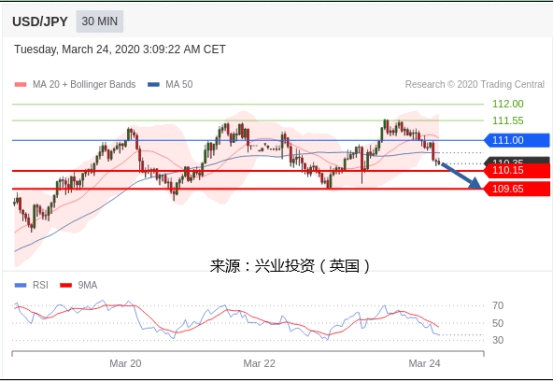
Task: Click the 'MA 50' legend label
Action: [x=179, y=84]
